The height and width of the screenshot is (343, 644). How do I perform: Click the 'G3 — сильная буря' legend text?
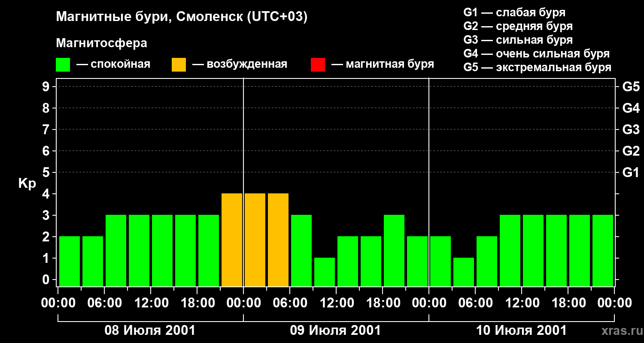pyautogui.click(x=518, y=40)
